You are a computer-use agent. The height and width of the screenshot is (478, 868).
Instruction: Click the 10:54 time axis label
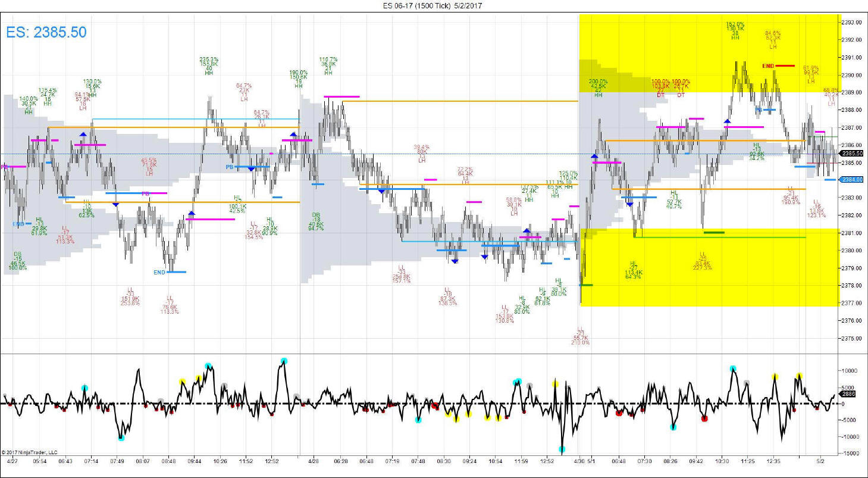click(496, 461)
